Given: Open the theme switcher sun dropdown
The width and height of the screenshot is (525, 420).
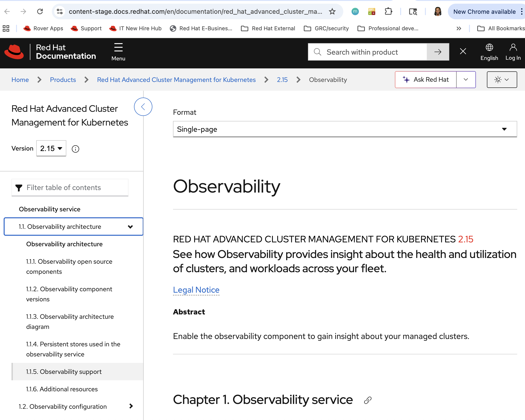Looking at the screenshot, I should (502, 80).
